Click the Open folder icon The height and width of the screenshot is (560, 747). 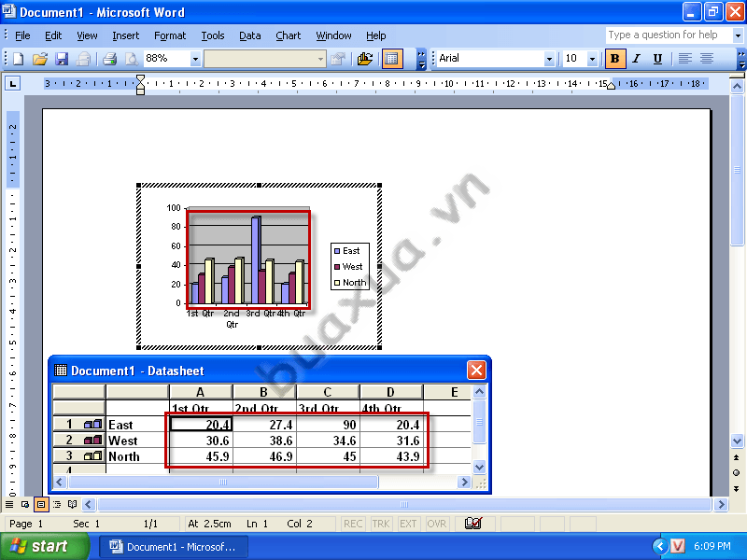click(x=40, y=59)
